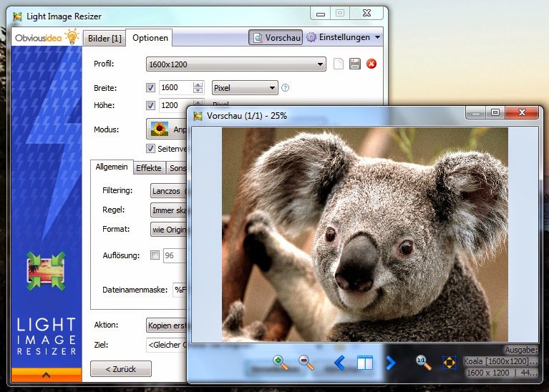Image resolution: width=549 pixels, height=392 pixels.
Task: Create new profile with blank page icon
Action: [x=339, y=64]
